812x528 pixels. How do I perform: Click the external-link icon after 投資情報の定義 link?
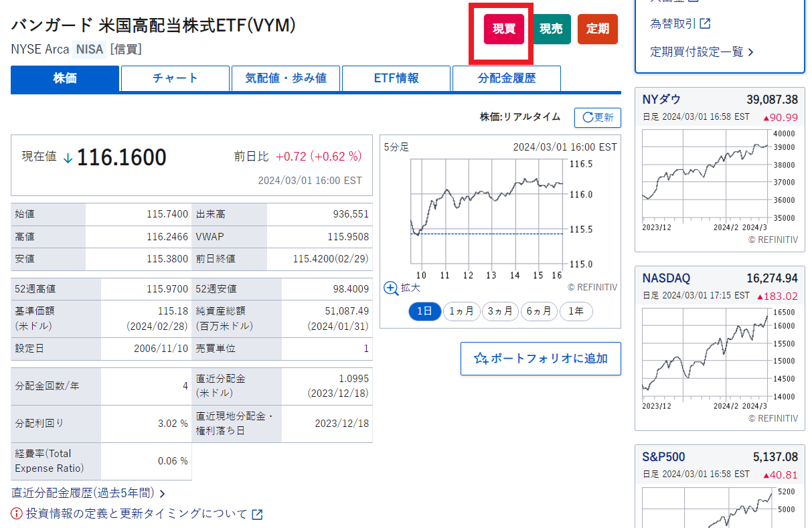point(256,514)
